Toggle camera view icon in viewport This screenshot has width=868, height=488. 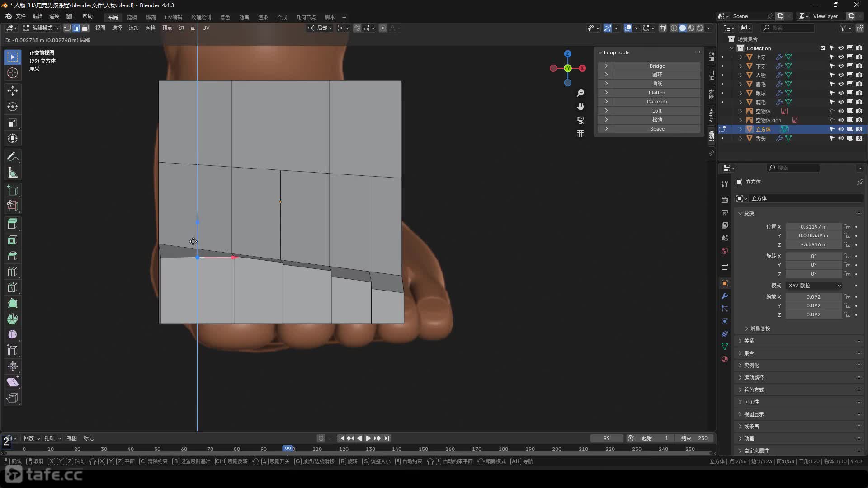[x=580, y=120]
